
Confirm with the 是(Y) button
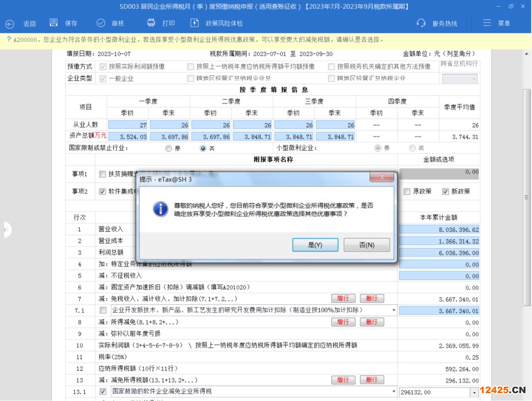315,245
